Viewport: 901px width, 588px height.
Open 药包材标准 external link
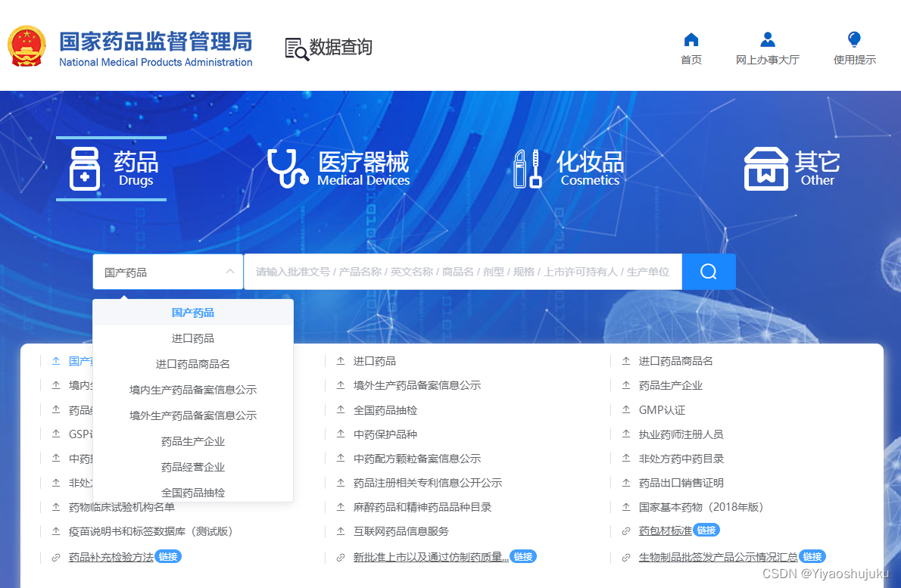[x=666, y=530]
